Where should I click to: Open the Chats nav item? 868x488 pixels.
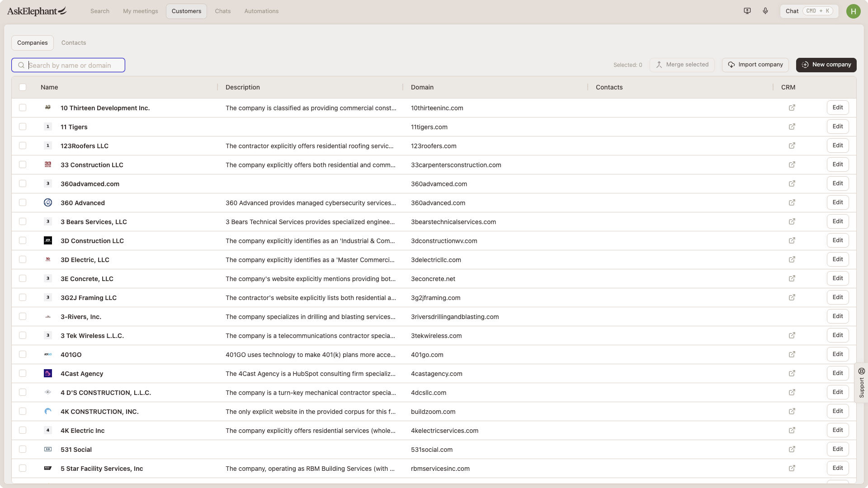(223, 11)
